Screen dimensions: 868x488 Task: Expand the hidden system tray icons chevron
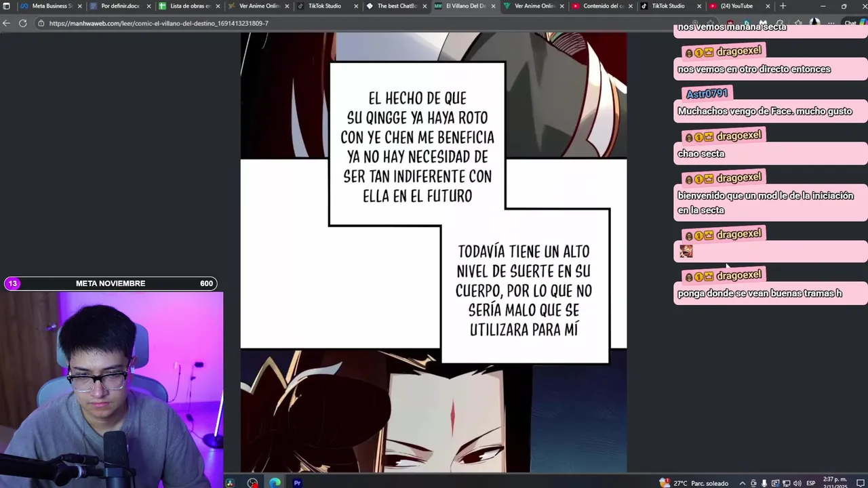pyautogui.click(x=743, y=483)
